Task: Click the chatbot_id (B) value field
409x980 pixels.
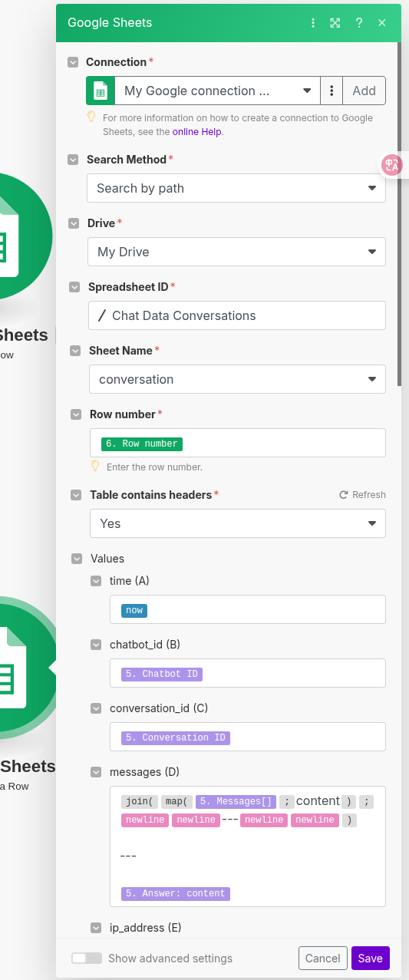Action: (x=248, y=673)
